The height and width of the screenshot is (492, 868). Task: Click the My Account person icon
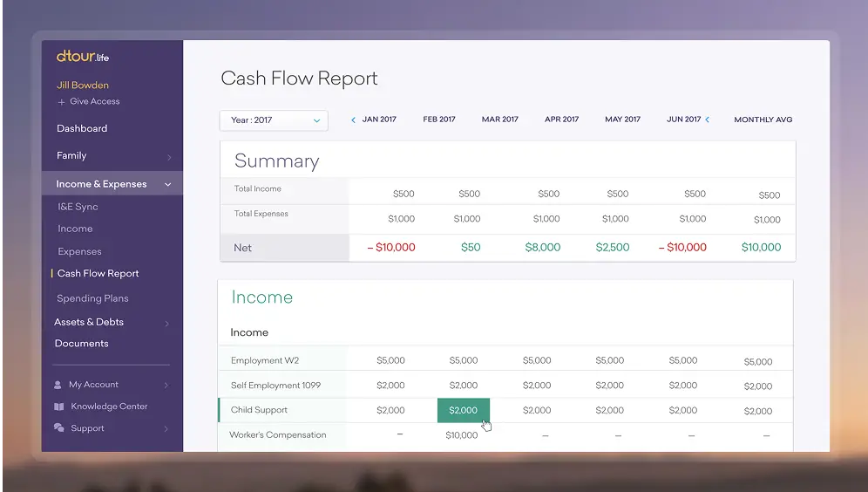tap(58, 385)
